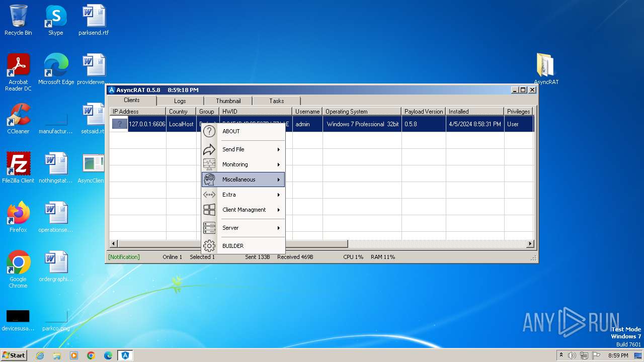This screenshot has height=362, width=644.
Task: Click the taskbar clock 8:59 PM
Action: click(x=618, y=355)
